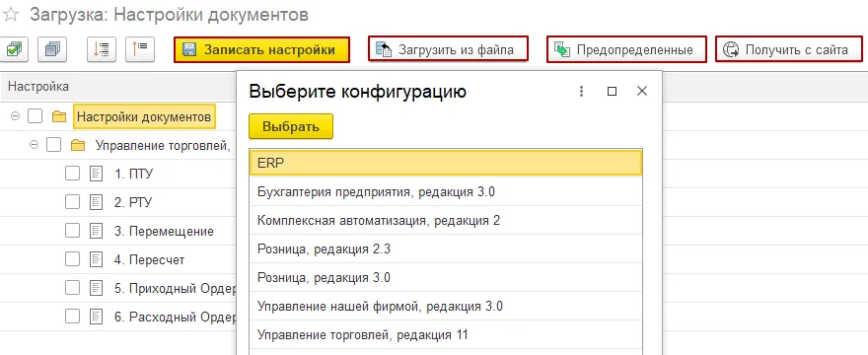Screen dimensions: 868x355
Task: Open the dialog's three-dot more menu
Action: click(x=581, y=92)
